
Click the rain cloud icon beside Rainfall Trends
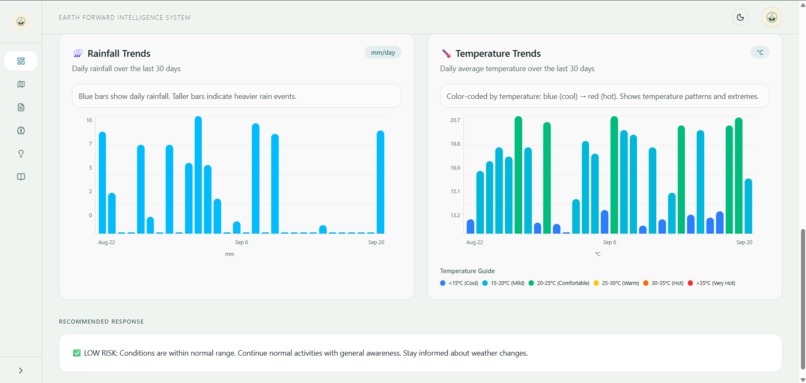click(78, 53)
